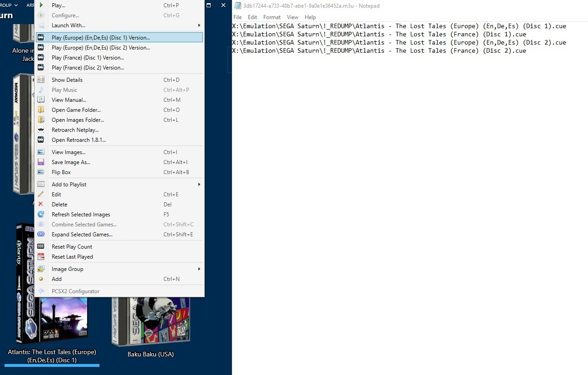588x375 pixels.
Task: Click the Show Details icon
Action: pyautogui.click(x=41, y=80)
